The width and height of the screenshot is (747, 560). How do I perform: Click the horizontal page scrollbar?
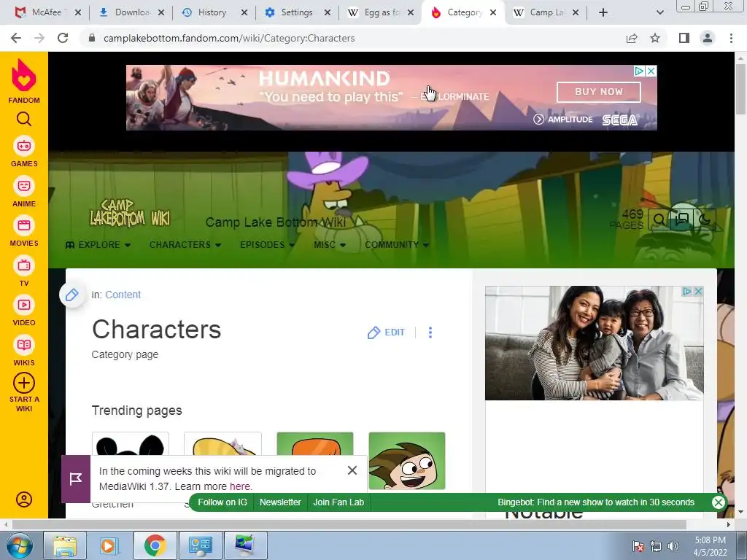(x=349, y=524)
